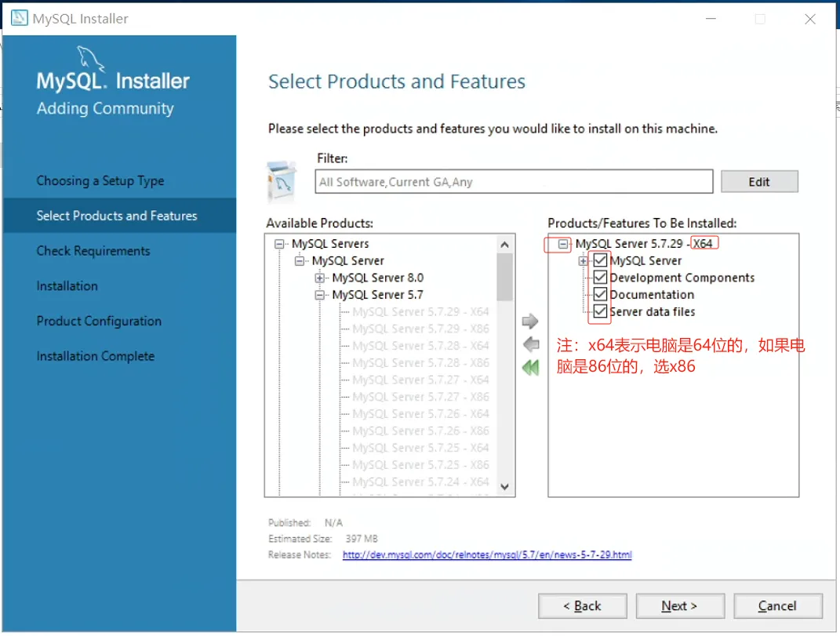Open the release notes news-5-7-29 link

pos(487,554)
